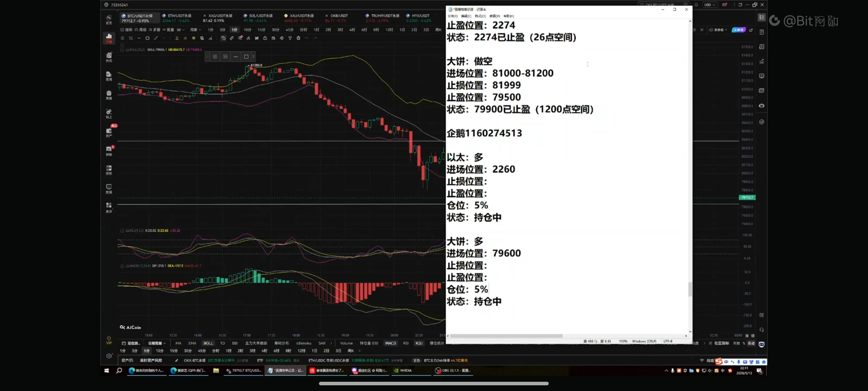The height and width of the screenshot is (391, 868).
Task: Toggle MA indicator in bottom bar
Action: [x=178, y=343]
